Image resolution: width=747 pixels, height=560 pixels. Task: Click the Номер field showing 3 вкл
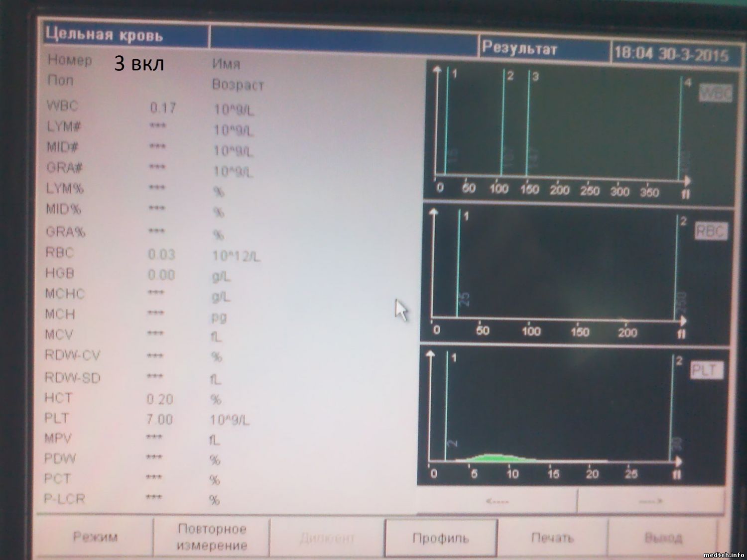(139, 63)
